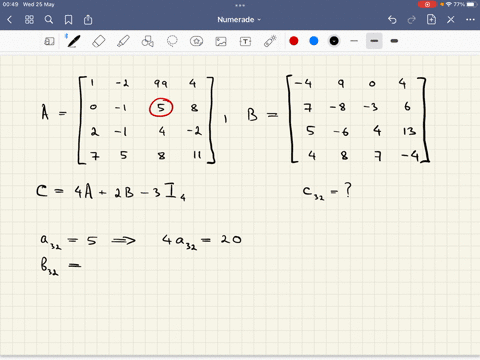Select the thin stroke width
The height and width of the screenshot is (360, 480).
[x=354, y=41]
